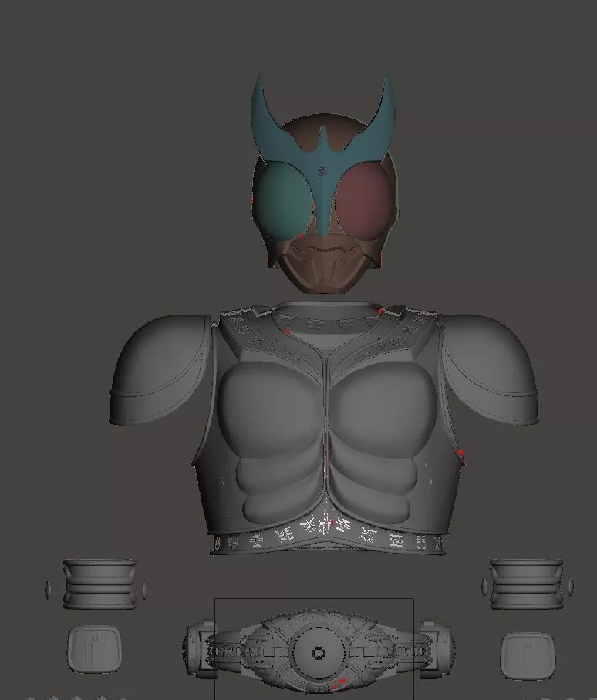
Task: Select the ribbed wristband on the right
Action: [x=526, y=584]
